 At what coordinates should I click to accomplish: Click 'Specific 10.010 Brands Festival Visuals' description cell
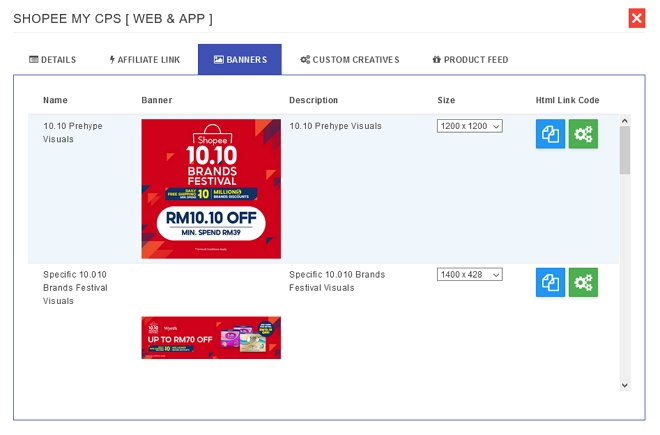pos(337,281)
